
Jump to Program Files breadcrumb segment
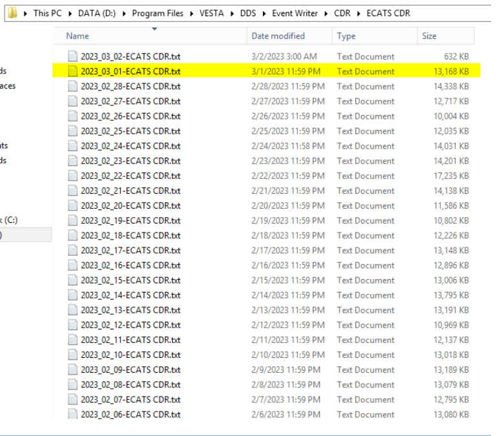pos(158,13)
